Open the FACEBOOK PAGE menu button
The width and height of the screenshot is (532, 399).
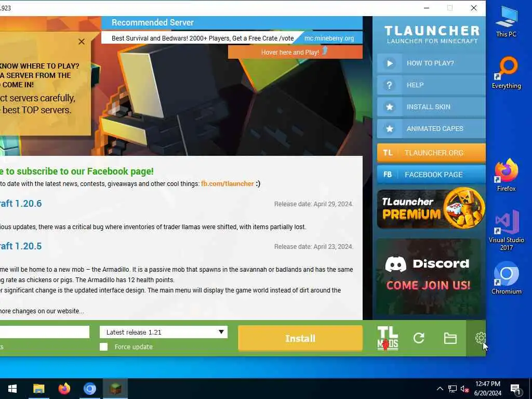tap(431, 175)
